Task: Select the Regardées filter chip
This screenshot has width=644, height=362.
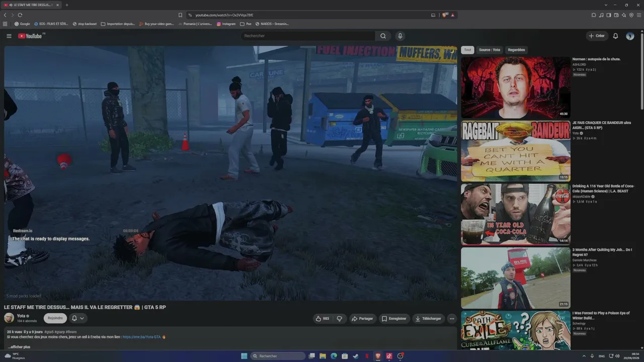Action: (516, 50)
